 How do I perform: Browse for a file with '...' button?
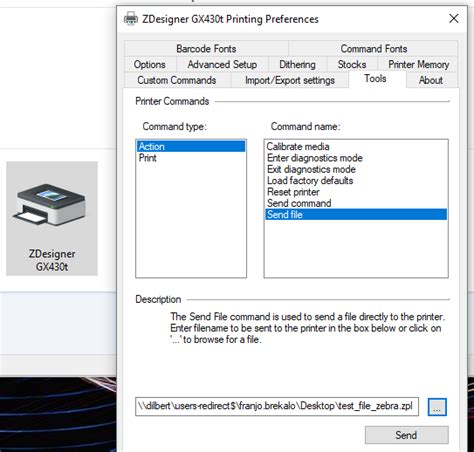click(437, 407)
